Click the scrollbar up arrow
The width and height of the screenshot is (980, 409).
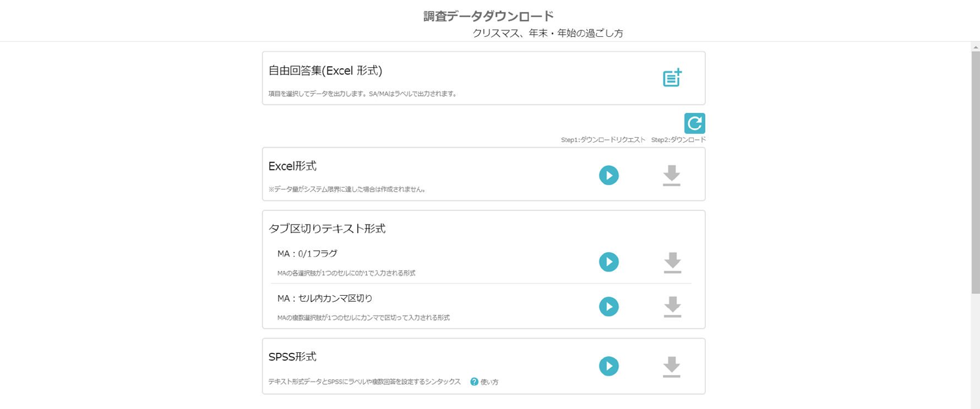[975, 47]
